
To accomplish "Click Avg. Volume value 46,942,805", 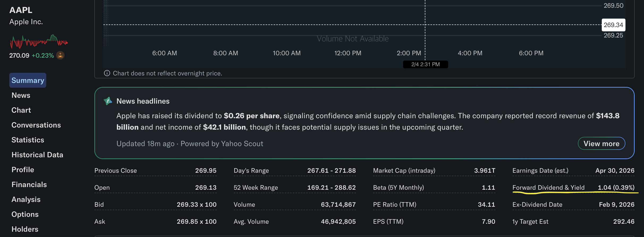I will coord(338,222).
